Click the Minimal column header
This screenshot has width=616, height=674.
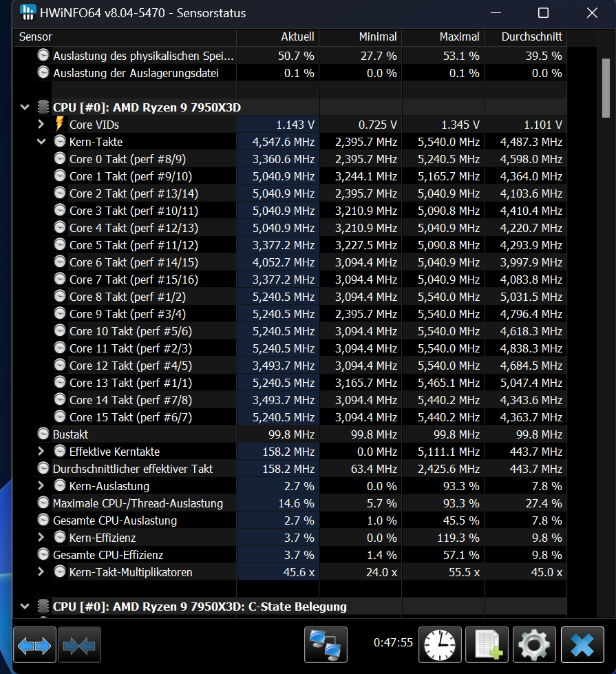361,37
